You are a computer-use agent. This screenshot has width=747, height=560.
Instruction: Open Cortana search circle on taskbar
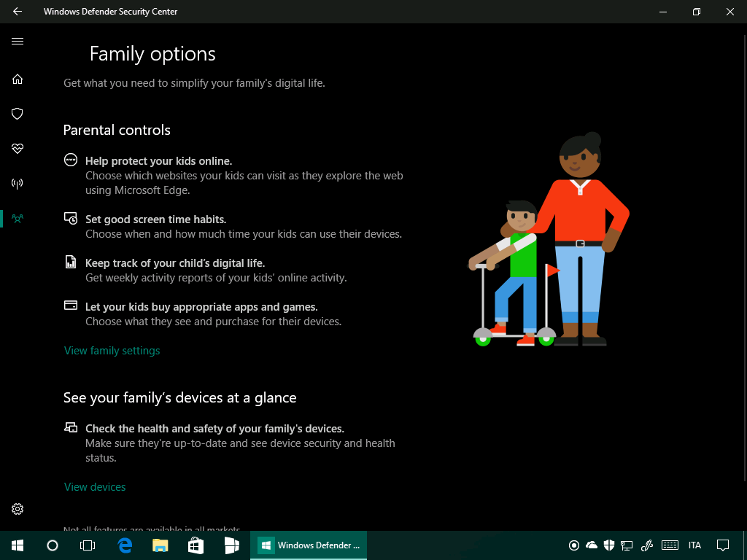coord(53,545)
